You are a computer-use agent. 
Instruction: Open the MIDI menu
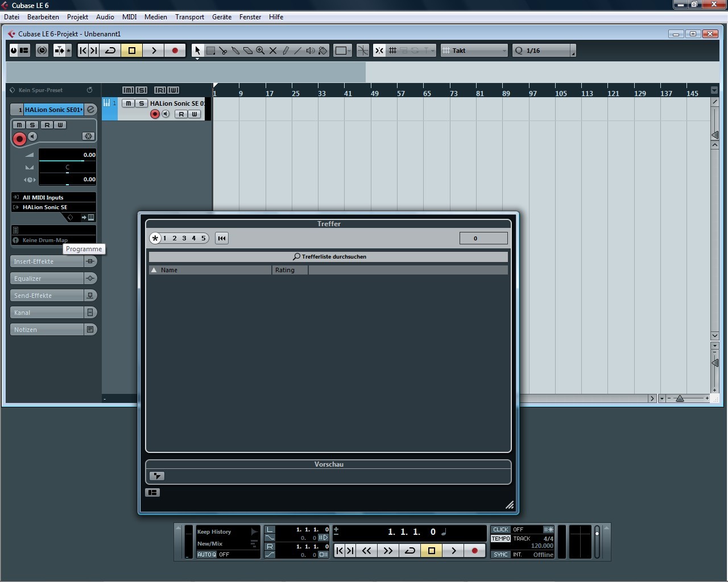[130, 17]
